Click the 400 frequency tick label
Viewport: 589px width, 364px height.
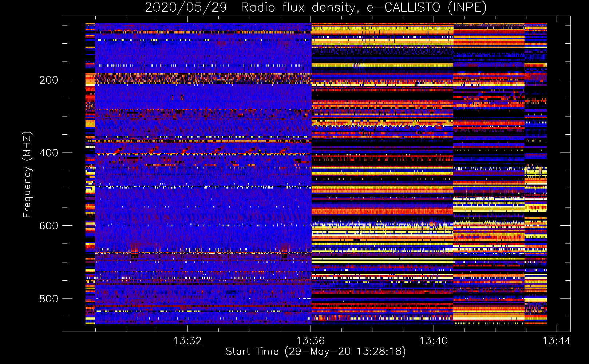coord(49,153)
